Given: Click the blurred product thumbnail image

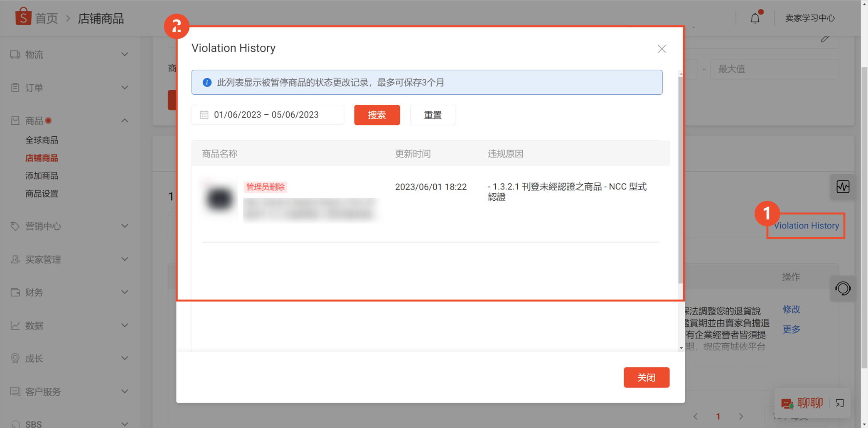Looking at the screenshot, I should (x=219, y=198).
